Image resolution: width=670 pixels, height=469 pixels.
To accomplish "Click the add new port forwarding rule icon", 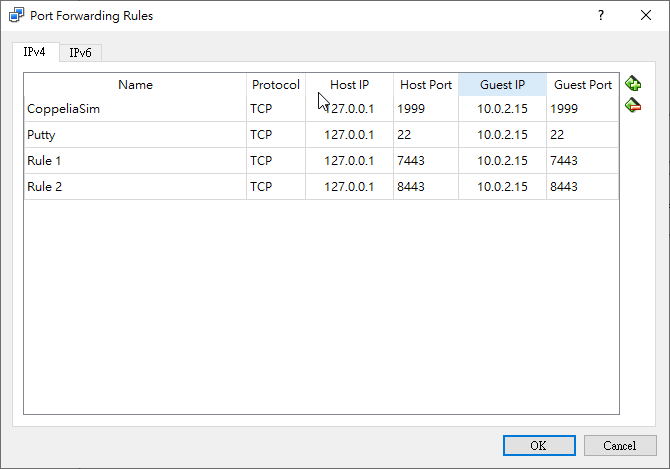I will 633,84.
